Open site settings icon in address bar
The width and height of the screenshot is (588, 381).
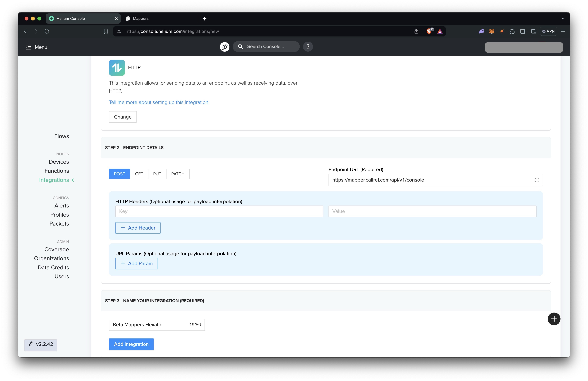click(x=119, y=31)
